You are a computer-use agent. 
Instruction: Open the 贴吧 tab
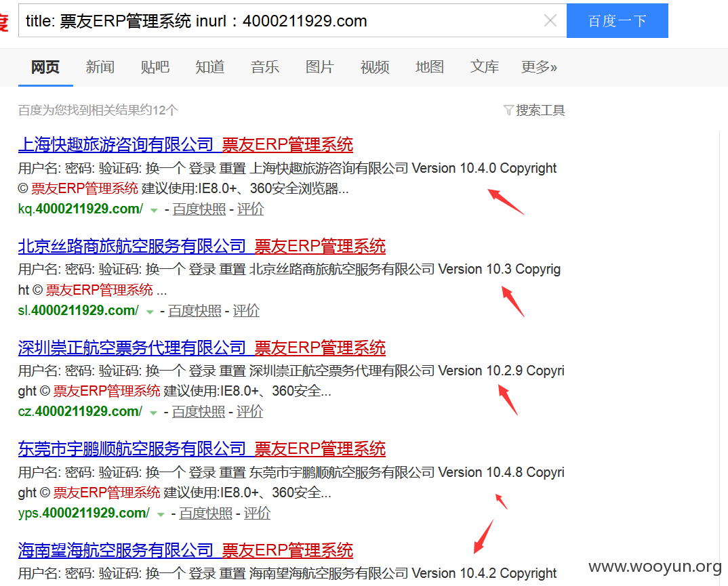(x=155, y=67)
